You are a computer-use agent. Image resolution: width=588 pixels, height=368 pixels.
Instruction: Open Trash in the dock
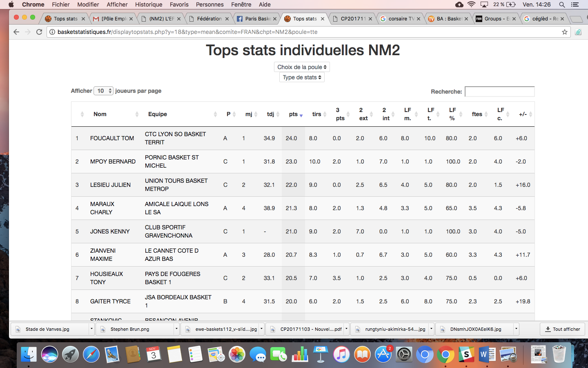point(559,354)
